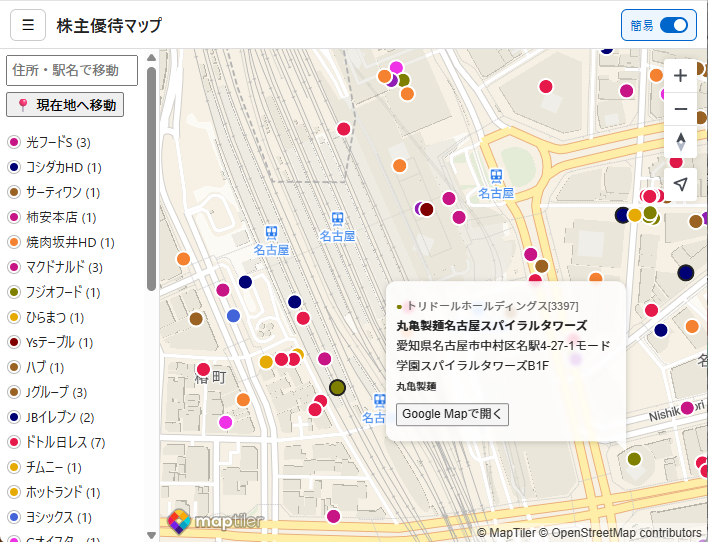Click the 住所・駅名で移動 search field
The height and width of the screenshot is (542, 708).
pyautogui.click(x=72, y=70)
